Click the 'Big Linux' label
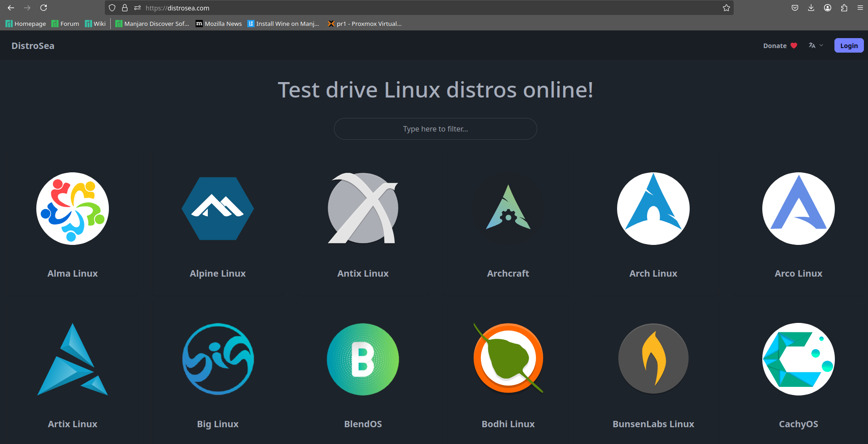Screen dimensions: 868x444 (218, 424)
